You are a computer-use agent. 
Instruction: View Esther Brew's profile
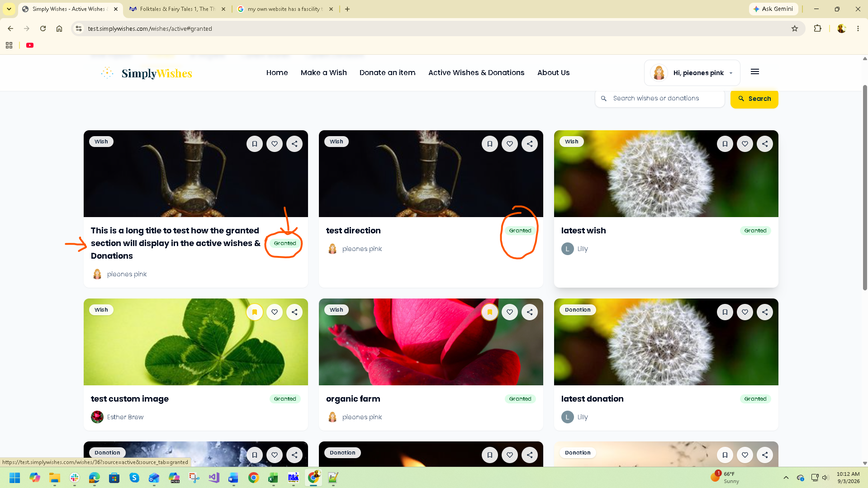(117, 417)
